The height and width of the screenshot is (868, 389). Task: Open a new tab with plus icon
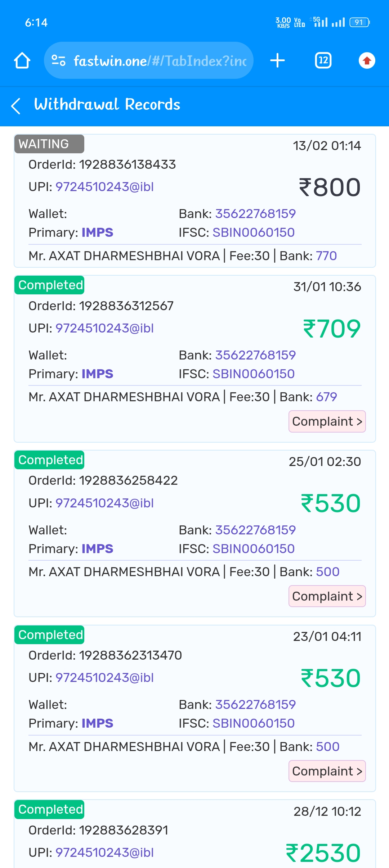(x=277, y=60)
